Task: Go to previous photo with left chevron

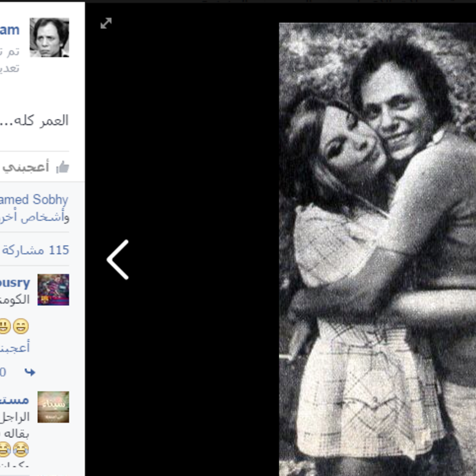Action: point(118,260)
